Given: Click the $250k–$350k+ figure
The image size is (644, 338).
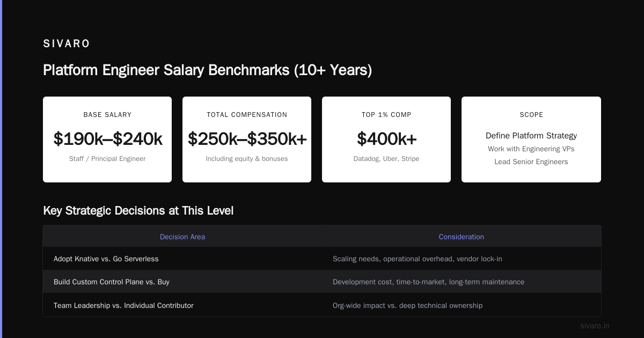Looking at the screenshot, I should point(247,139).
